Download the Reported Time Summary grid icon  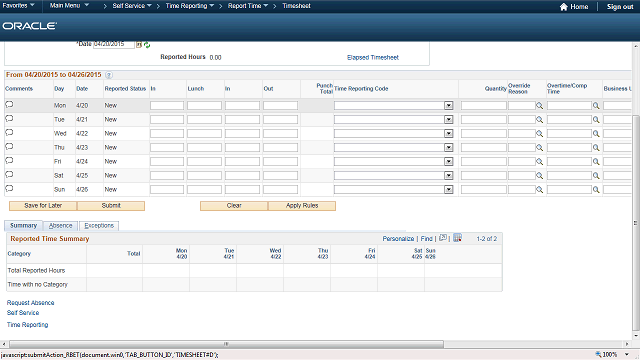click(458, 238)
